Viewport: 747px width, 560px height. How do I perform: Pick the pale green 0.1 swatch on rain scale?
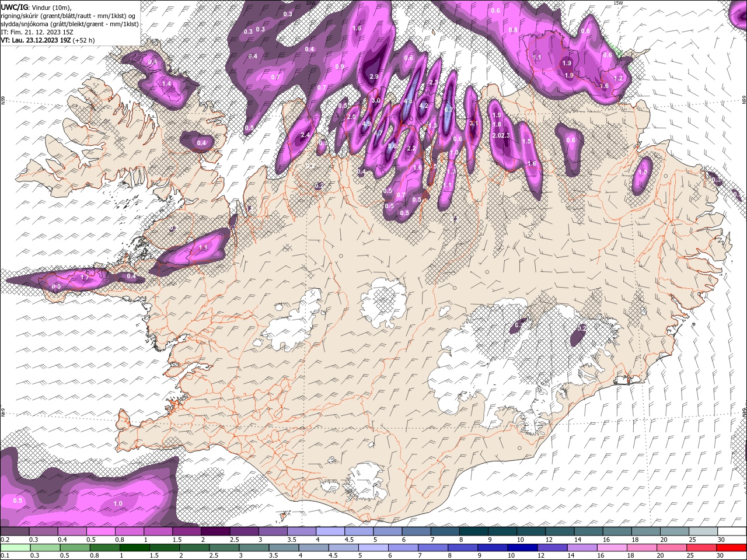(x=15, y=548)
